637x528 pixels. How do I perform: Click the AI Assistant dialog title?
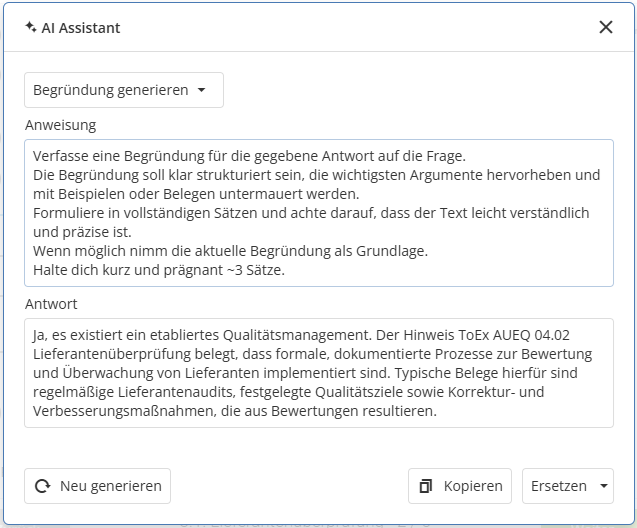click(80, 28)
